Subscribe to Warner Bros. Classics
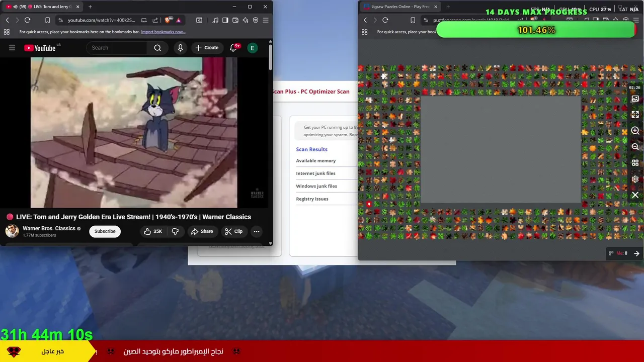 [105, 231]
